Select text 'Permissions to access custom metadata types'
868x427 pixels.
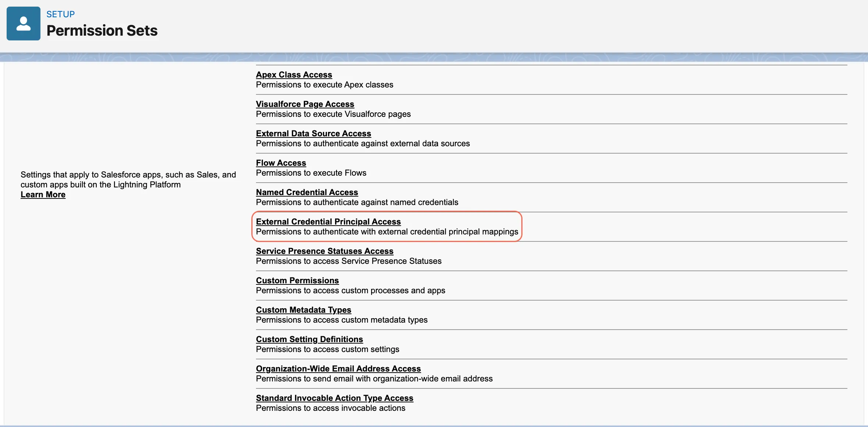342,320
